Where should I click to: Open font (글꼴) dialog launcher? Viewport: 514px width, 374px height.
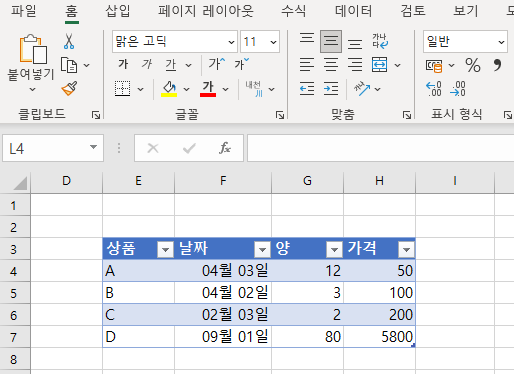pos(280,115)
